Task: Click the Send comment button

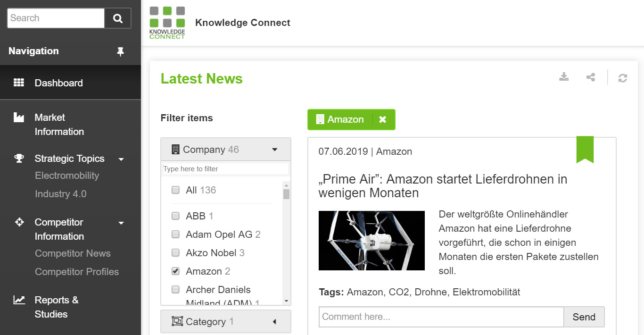Action: coord(584,317)
